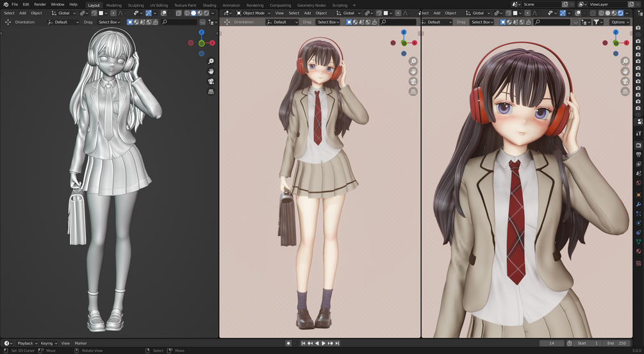Viewport: 644px width, 354px height.
Task: Open the Render menu
Action: coord(40,4)
